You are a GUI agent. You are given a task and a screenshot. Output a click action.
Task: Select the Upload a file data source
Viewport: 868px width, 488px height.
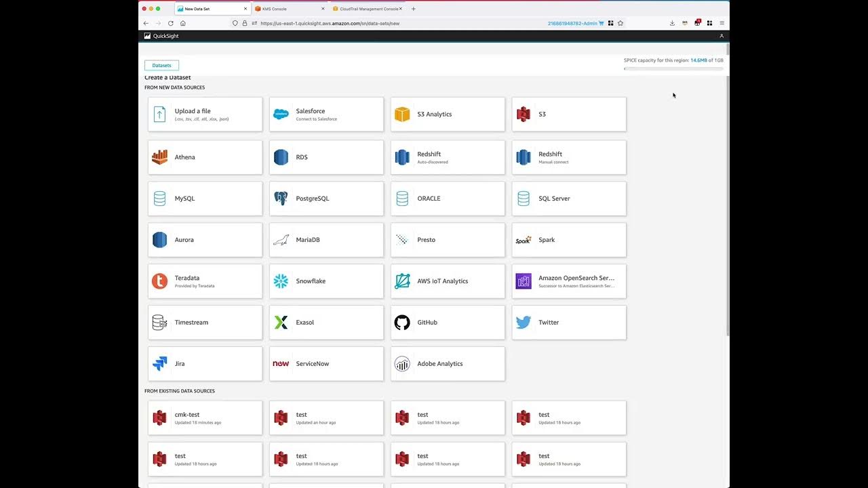coord(205,115)
